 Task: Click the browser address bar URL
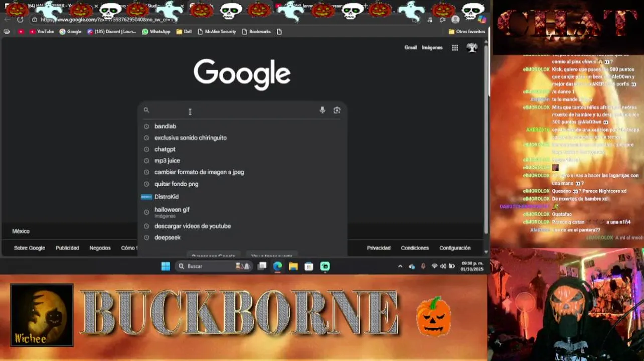coord(106,20)
